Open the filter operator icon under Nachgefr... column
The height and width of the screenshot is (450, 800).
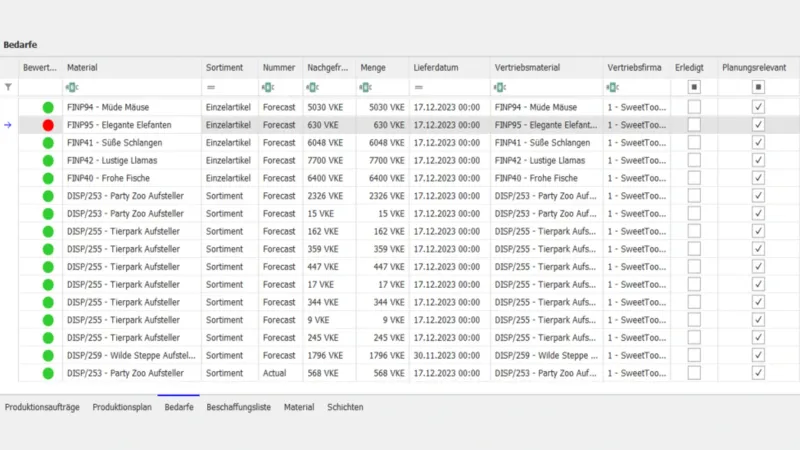312,87
